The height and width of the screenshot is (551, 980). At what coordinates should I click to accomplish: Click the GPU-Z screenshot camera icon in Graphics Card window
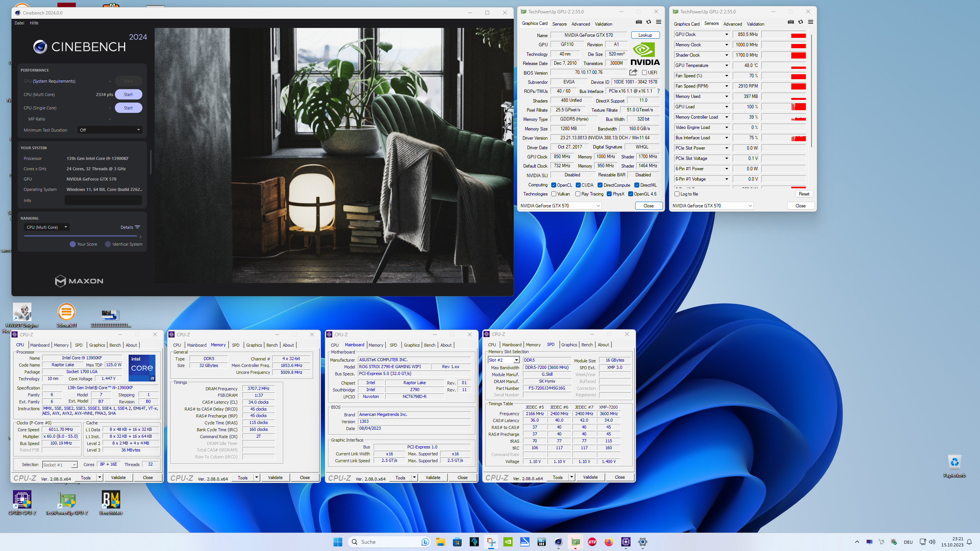pyautogui.click(x=639, y=22)
